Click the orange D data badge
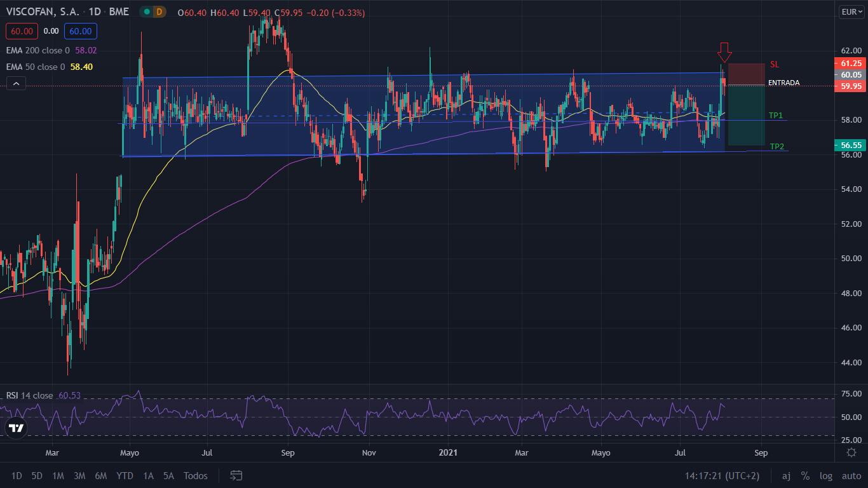This screenshot has height=488, width=868. (159, 12)
